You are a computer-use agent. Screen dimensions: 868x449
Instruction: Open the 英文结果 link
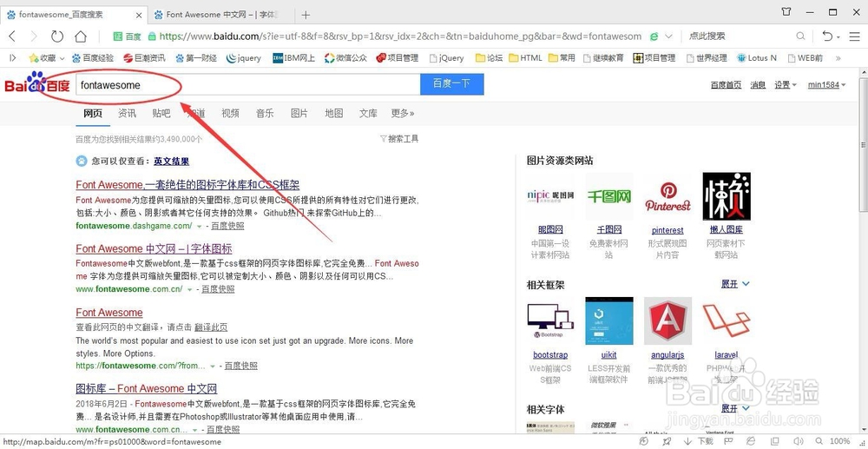click(172, 162)
